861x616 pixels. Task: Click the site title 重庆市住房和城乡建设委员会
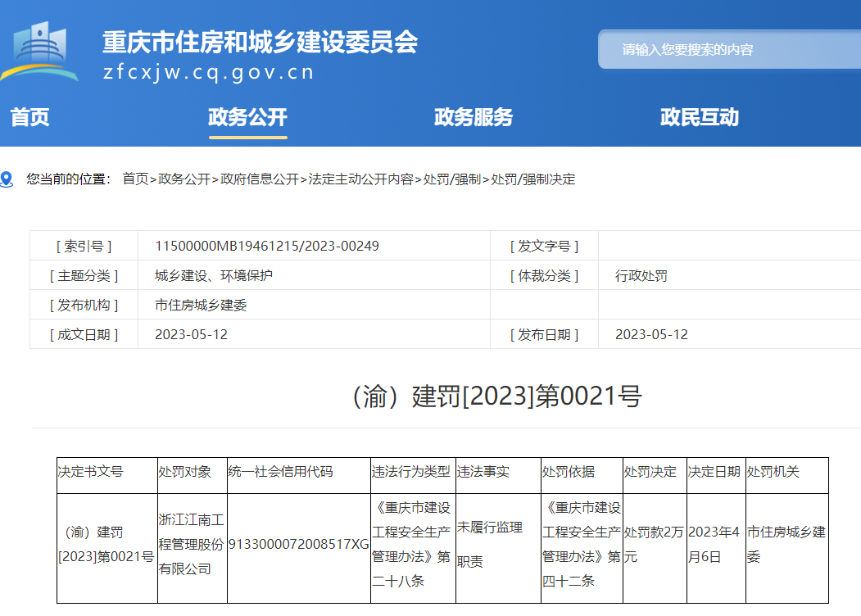click(260, 42)
